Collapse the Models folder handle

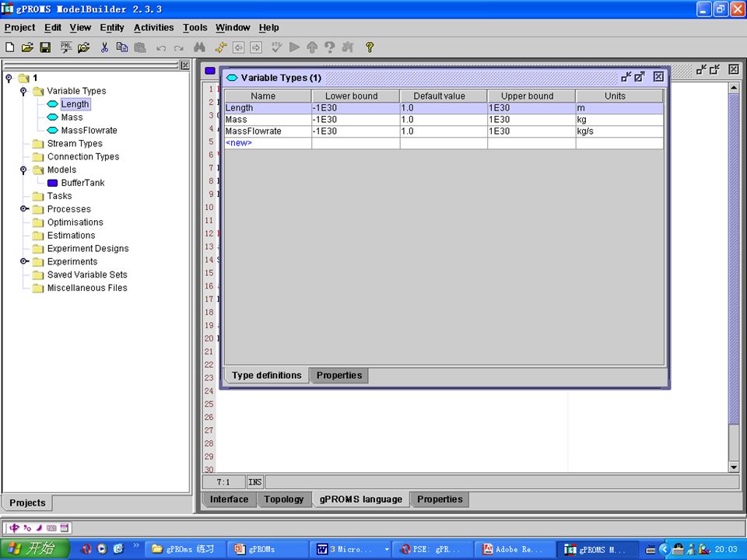point(23,170)
